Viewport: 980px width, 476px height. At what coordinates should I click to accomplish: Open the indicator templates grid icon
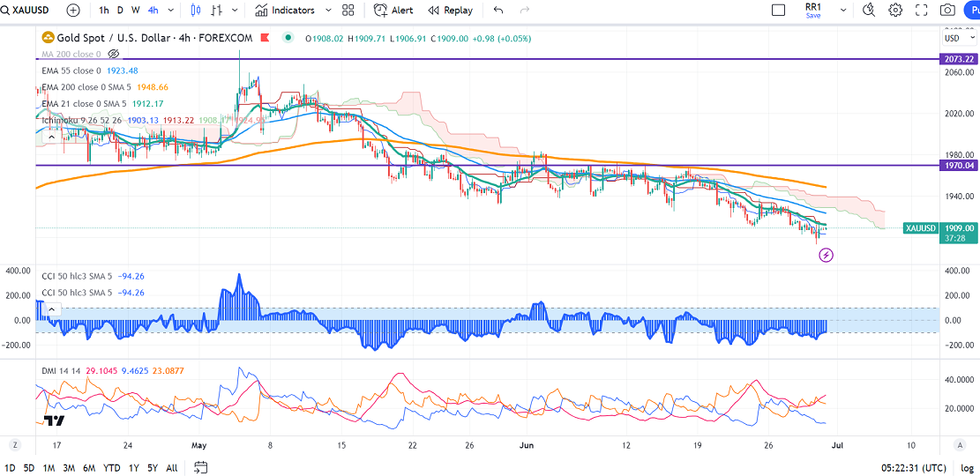pos(348,10)
